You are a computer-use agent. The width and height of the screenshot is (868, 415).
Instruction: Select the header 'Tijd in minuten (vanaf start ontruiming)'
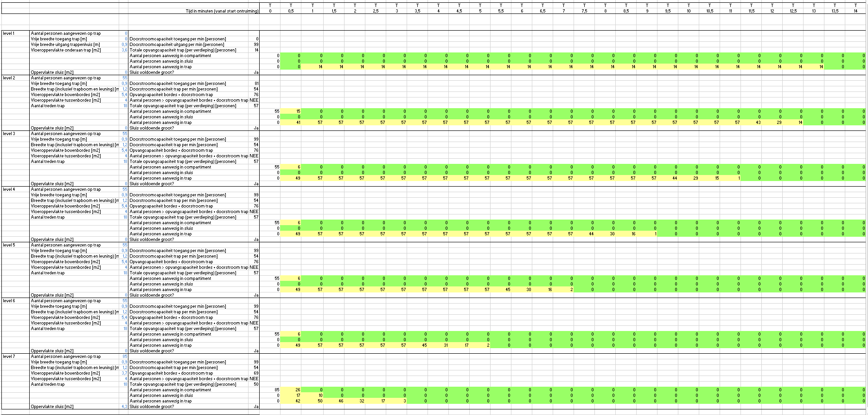tap(222, 11)
